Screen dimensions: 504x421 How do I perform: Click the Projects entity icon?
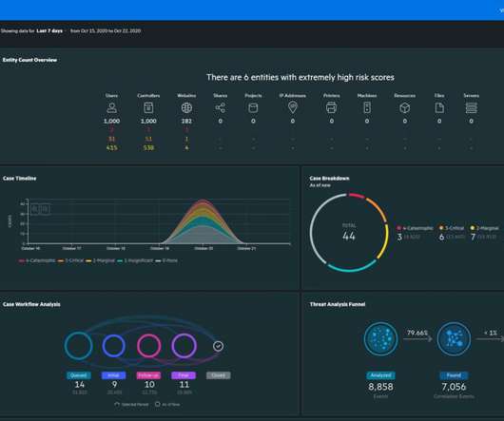coord(253,107)
